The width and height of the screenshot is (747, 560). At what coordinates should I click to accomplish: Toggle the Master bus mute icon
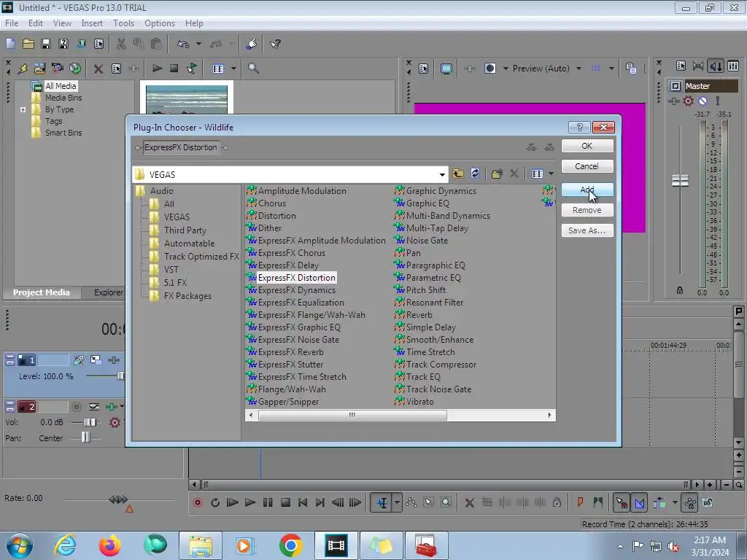pos(703,101)
